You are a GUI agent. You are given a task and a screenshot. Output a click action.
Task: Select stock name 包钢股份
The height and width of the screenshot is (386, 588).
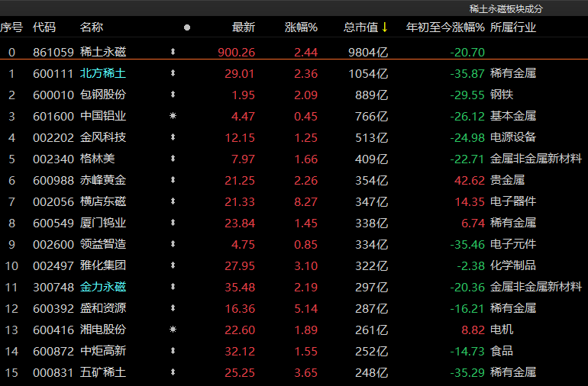[103, 95]
